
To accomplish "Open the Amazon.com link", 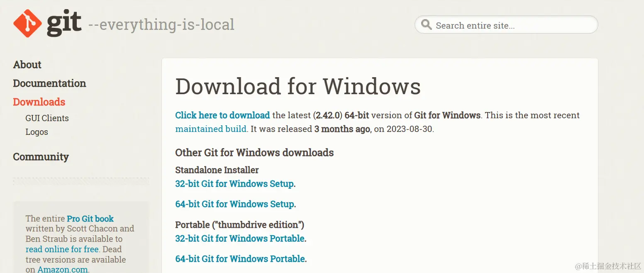I will tap(62, 269).
